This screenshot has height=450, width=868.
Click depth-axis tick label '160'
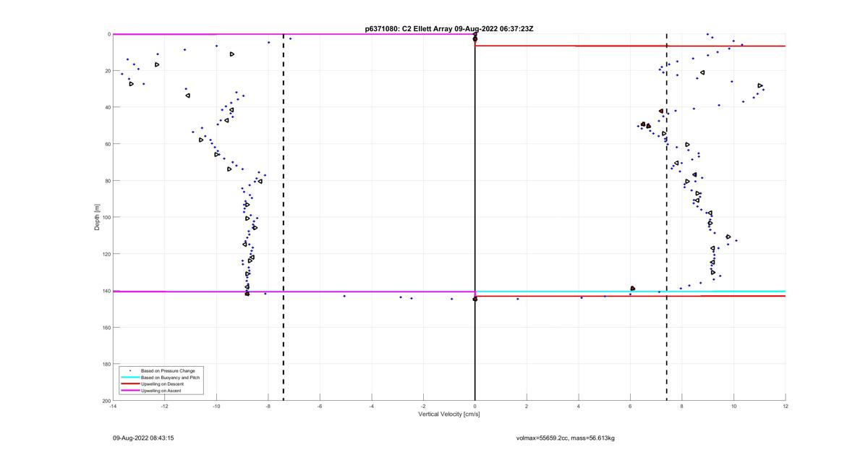[106, 327]
